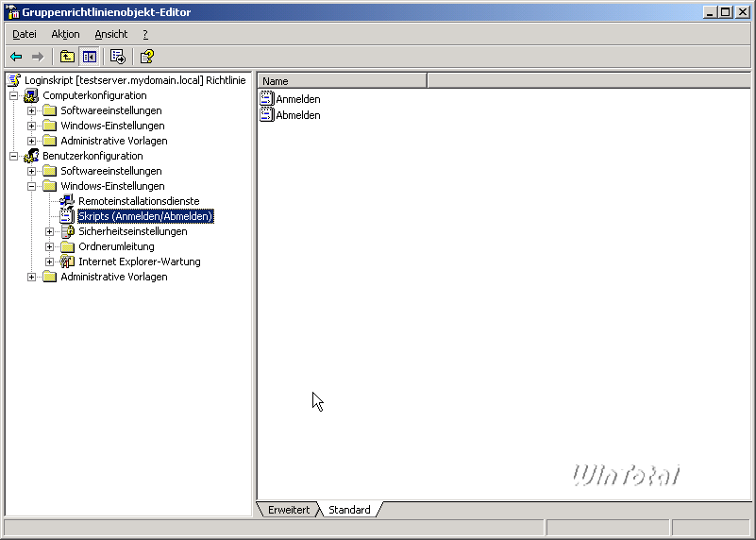Select Loginskript [testserver.mydomain.local] Richtlinie
Screen dimensions: 756x540
[135, 80]
